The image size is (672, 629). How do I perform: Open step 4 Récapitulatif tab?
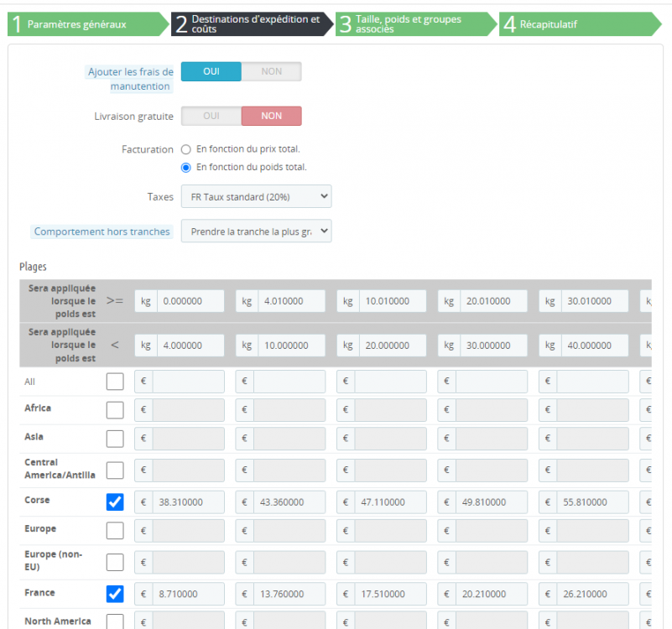tap(580, 24)
